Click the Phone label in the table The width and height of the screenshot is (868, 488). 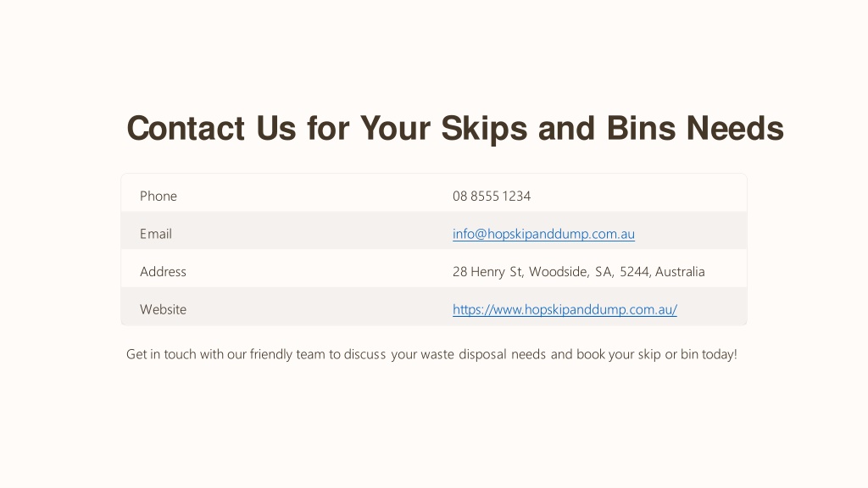click(159, 196)
